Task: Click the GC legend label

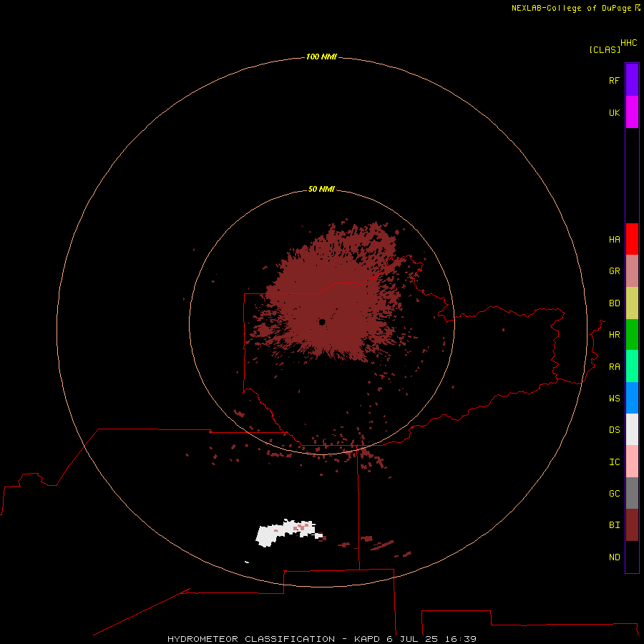Action: click(x=614, y=494)
